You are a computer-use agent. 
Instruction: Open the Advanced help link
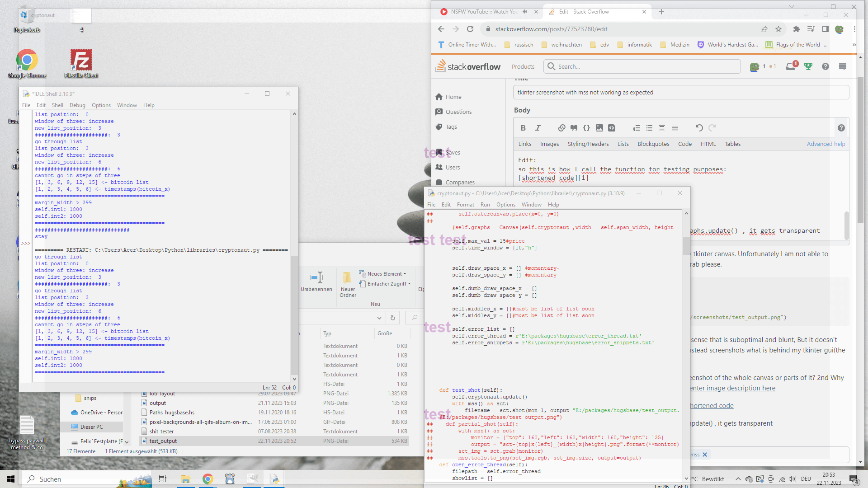(826, 144)
